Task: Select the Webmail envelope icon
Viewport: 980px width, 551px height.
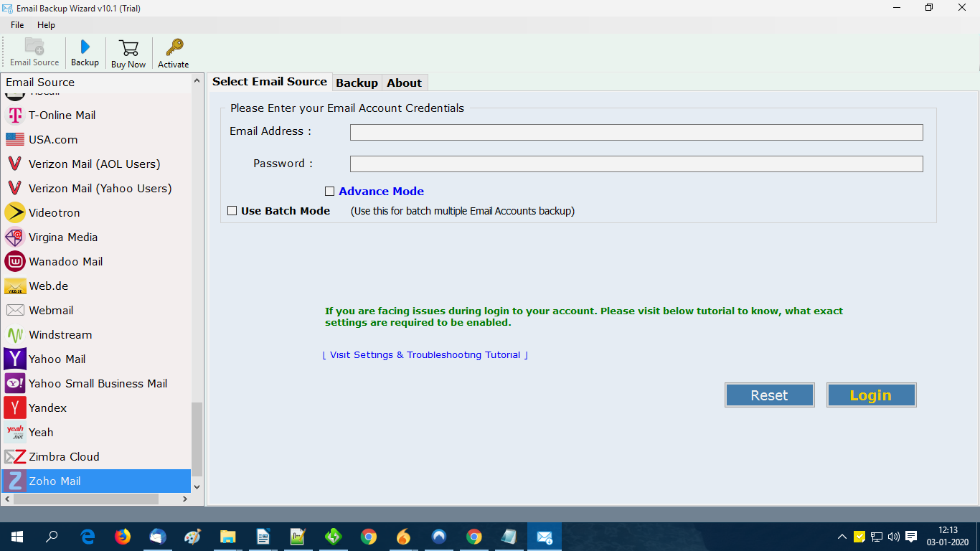Action: point(15,310)
